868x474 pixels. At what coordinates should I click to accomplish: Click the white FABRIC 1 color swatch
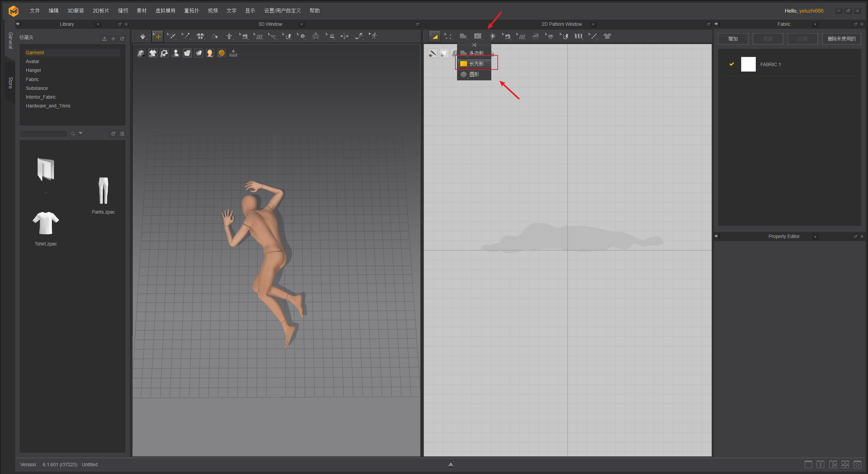click(748, 64)
